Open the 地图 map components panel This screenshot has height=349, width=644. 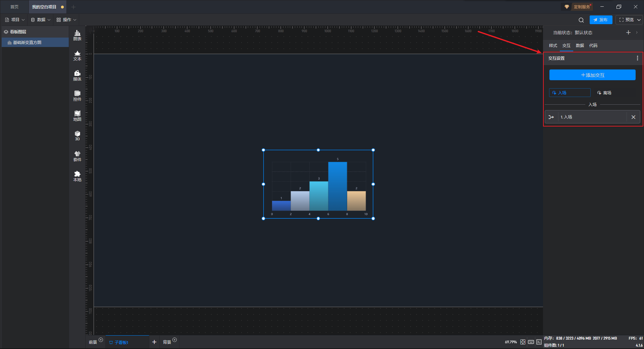point(77,116)
